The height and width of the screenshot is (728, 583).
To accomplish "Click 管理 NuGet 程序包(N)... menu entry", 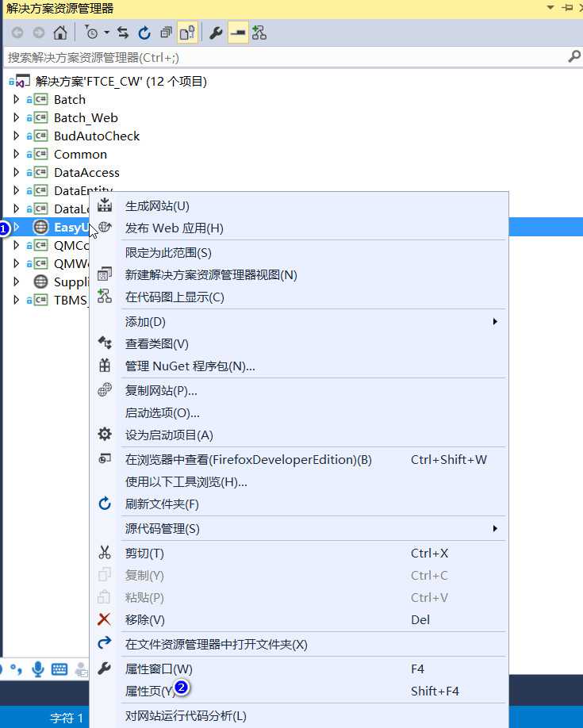I will (190, 366).
